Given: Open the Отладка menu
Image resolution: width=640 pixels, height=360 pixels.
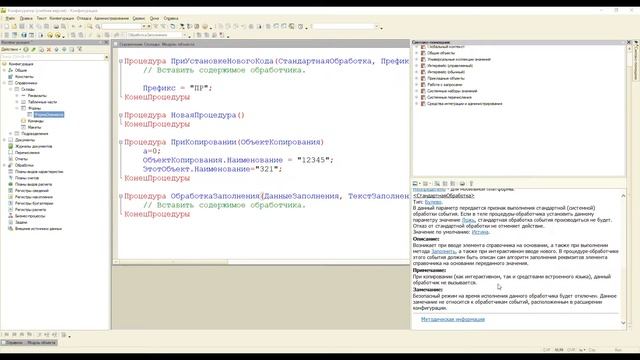Looking at the screenshot, I should (x=84, y=18).
